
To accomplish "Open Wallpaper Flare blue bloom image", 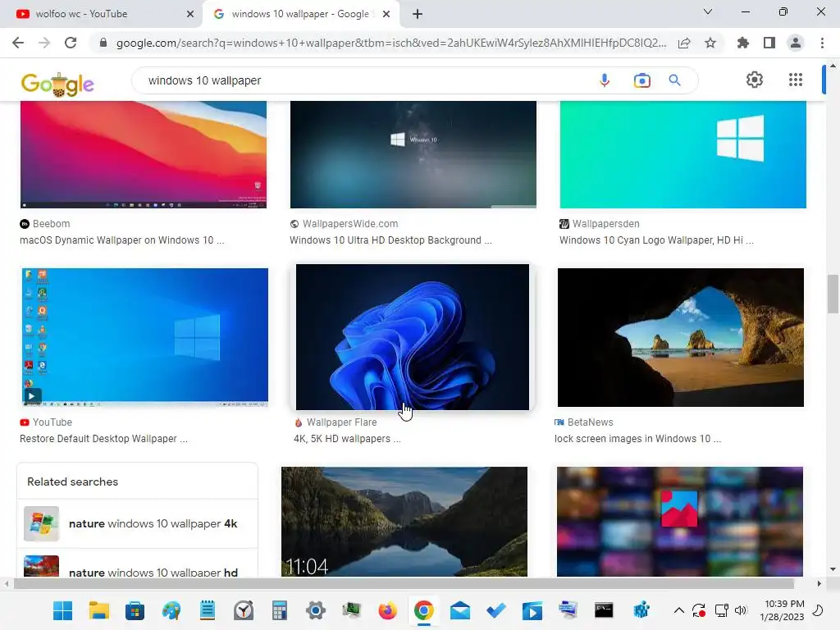I will coord(413,337).
